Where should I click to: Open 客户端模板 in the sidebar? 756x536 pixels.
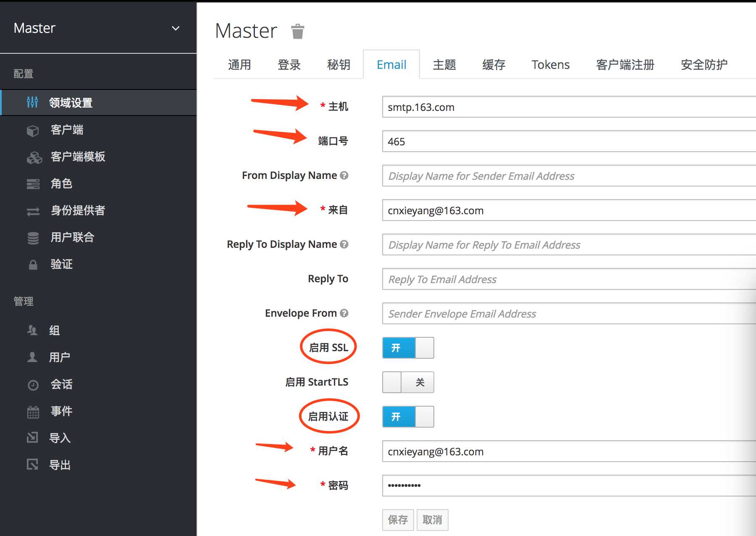[98, 157]
